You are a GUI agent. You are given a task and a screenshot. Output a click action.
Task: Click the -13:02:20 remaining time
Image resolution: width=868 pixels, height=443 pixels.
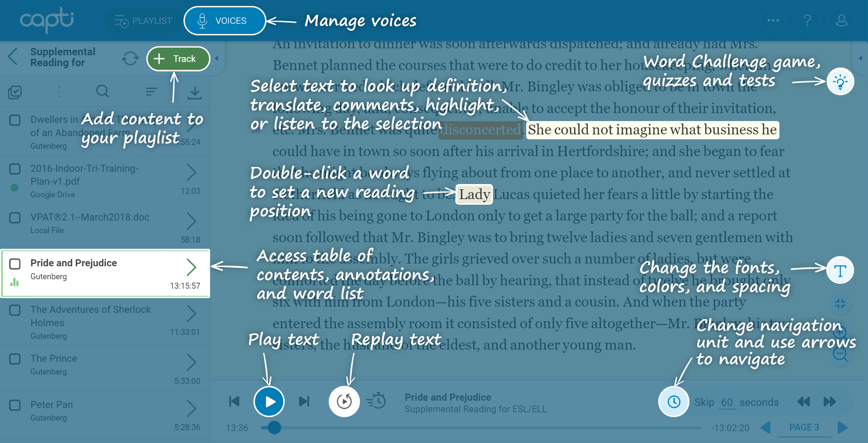pos(730,428)
